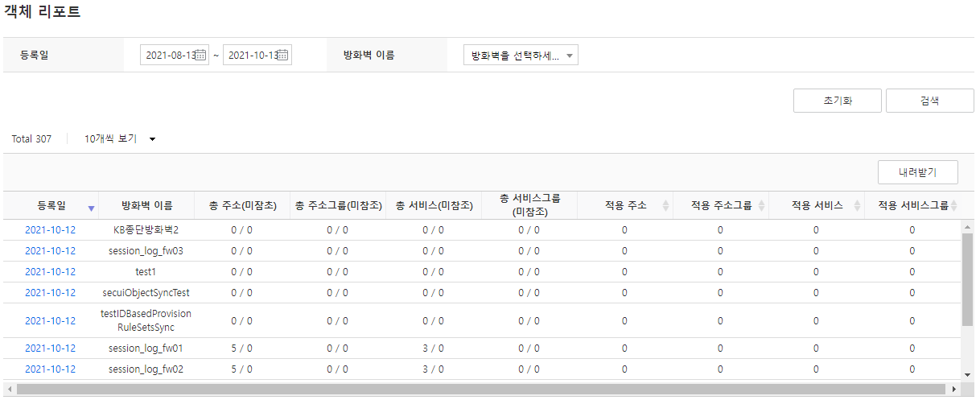Sort the 적용 서비스 column using its arrows
Image resolution: width=980 pixels, height=400 pixels.
pyautogui.click(x=858, y=206)
